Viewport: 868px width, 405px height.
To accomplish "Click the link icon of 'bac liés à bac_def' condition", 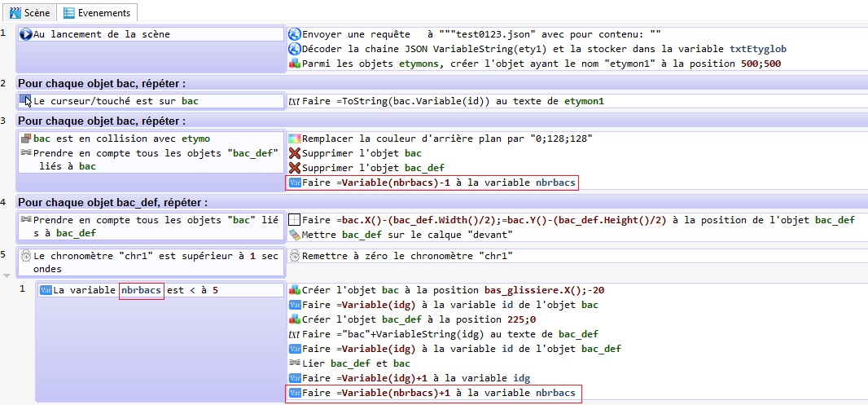I will pos(25,220).
